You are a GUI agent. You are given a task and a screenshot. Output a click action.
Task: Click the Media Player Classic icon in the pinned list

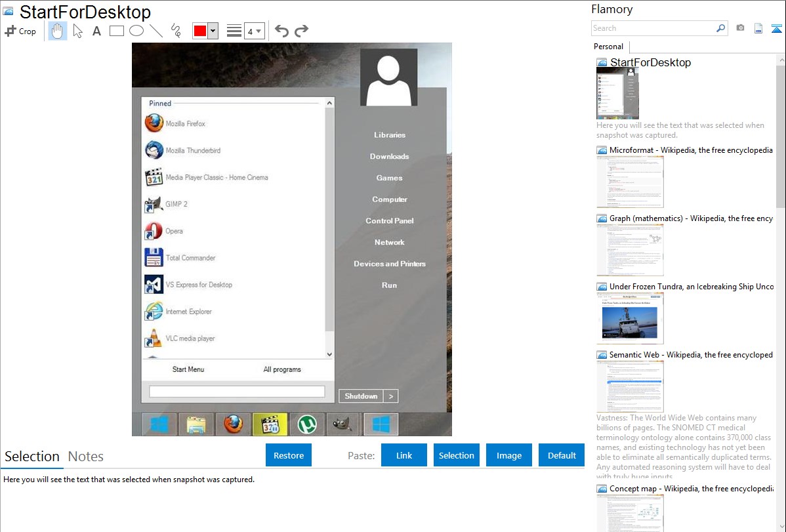(154, 177)
